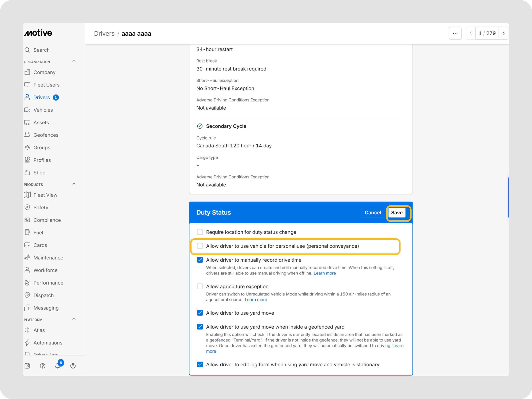The height and width of the screenshot is (399, 532).
Task: Click the Motive logo
Action: click(38, 33)
